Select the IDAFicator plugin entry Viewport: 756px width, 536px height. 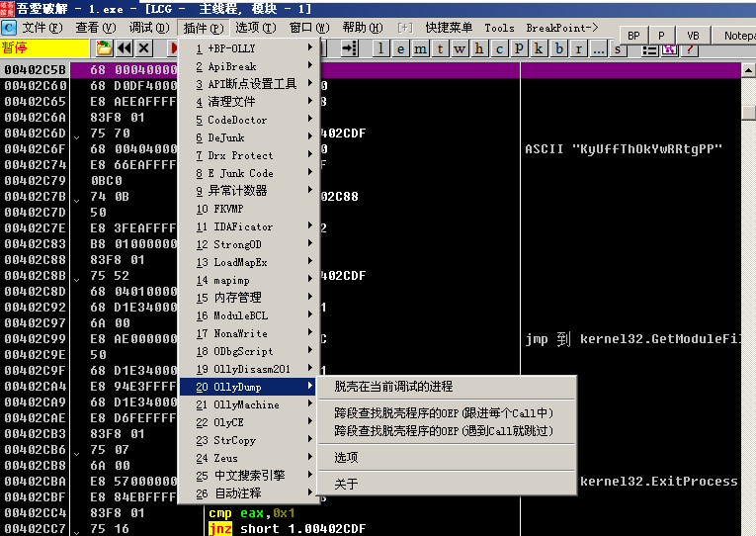pyautogui.click(x=249, y=226)
